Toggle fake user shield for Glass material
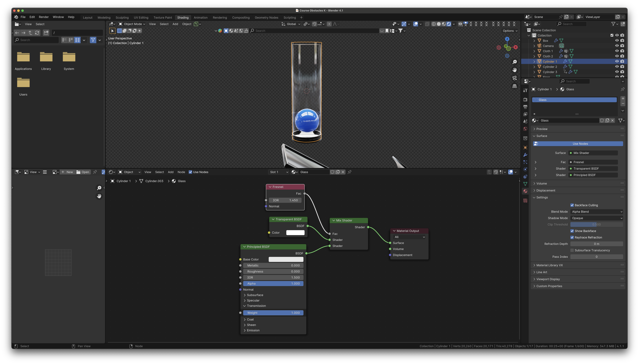639x364 pixels. click(602, 121)
